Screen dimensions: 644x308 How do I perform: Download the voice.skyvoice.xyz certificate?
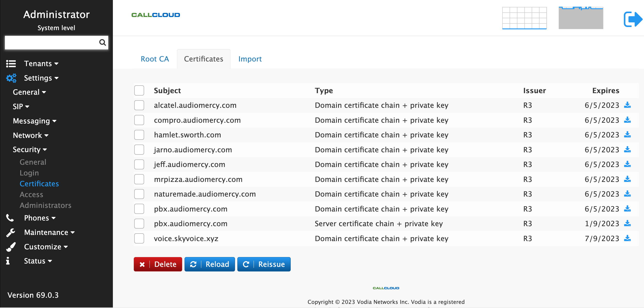(x=627, y=238)
